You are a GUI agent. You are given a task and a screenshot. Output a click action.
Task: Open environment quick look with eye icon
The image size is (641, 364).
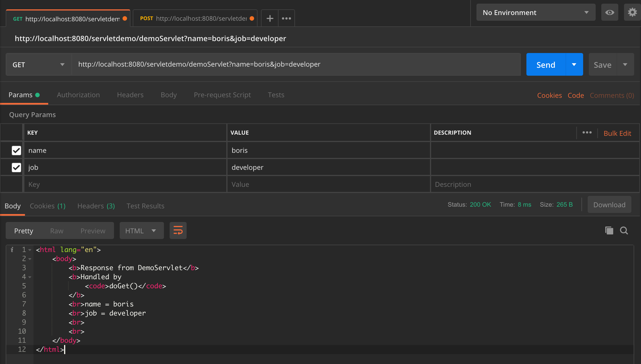610,12
